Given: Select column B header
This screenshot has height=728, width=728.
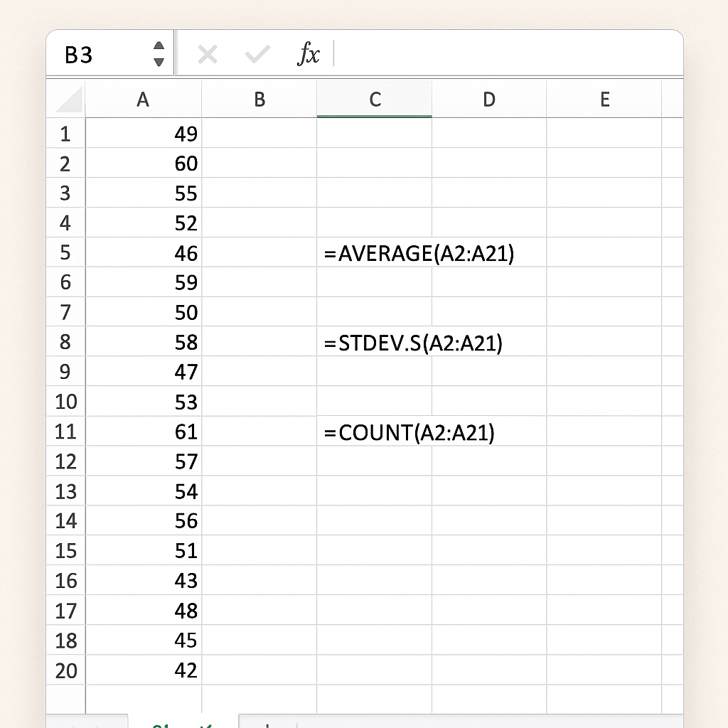Looking at the screenshot, I should pos(259,100).
